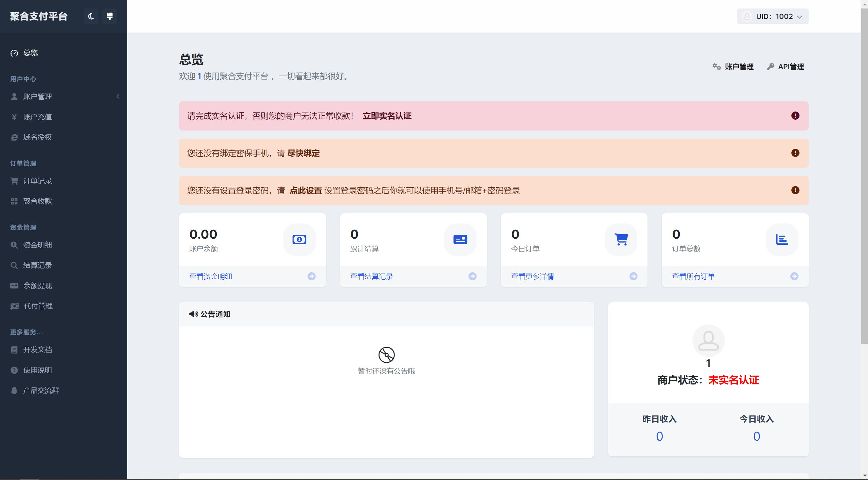Select 资金明细 menu item

(38, 245)
